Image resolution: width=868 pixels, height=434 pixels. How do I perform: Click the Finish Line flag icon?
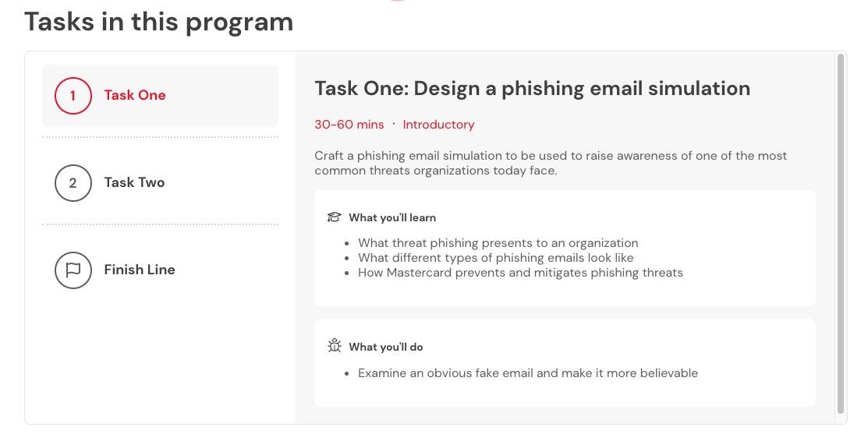click(73, 270)
